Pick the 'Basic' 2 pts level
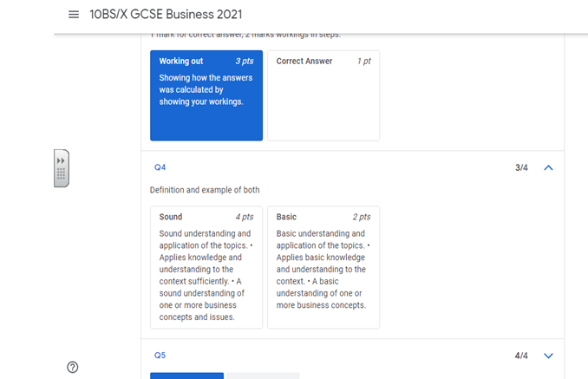The height and width of the screenshot is (379, 588). pyautogui.click(x=323, y=266)
